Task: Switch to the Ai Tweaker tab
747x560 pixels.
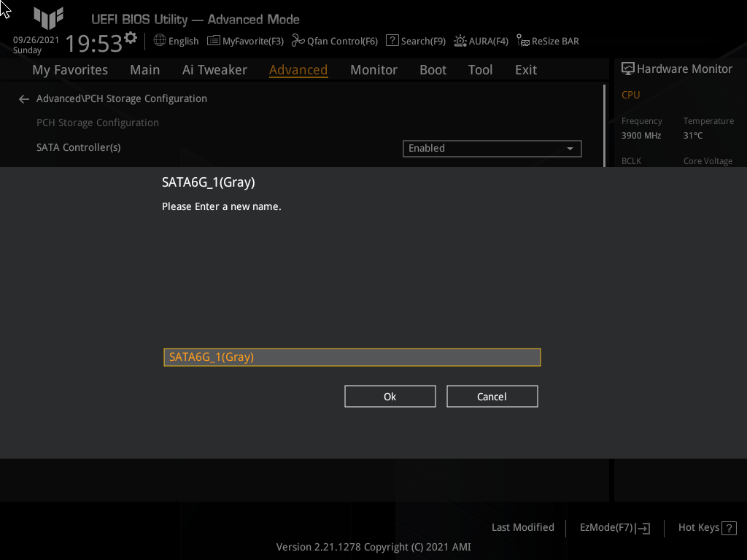Action: (x=214, y=69)
